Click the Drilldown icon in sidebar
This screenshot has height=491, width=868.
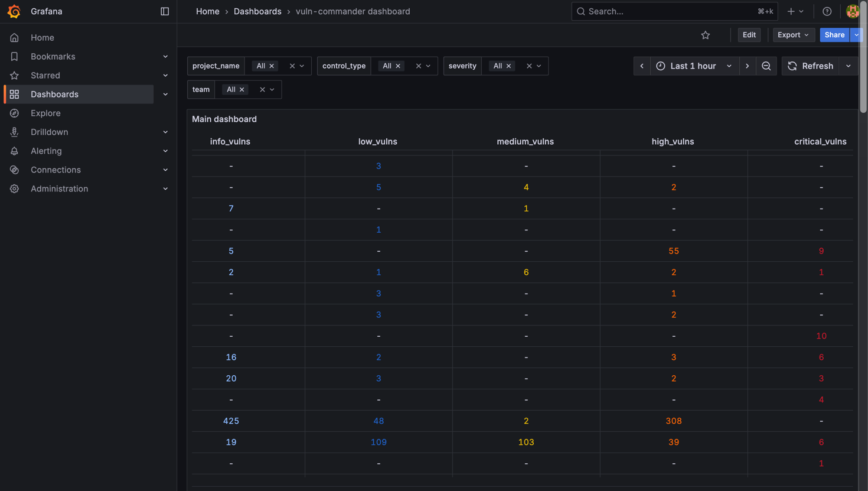click(14, 132)
